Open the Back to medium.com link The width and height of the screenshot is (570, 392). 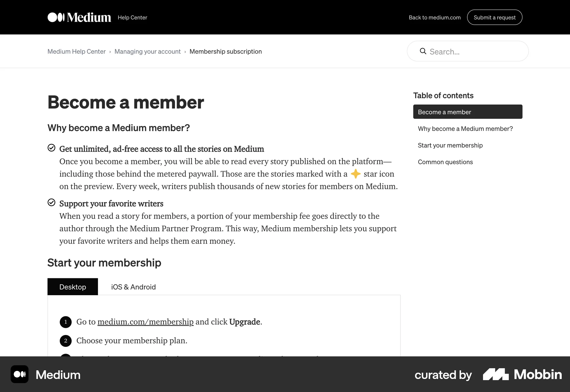[x=435, y=18]
